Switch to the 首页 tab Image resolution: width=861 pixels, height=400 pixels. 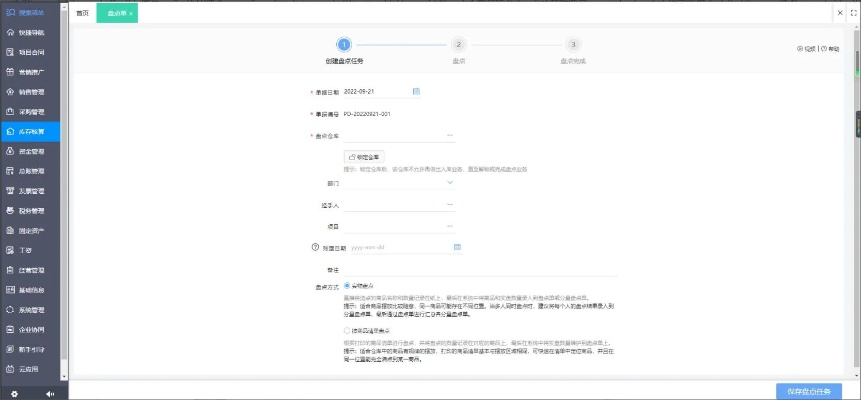(x=82, y=13)
